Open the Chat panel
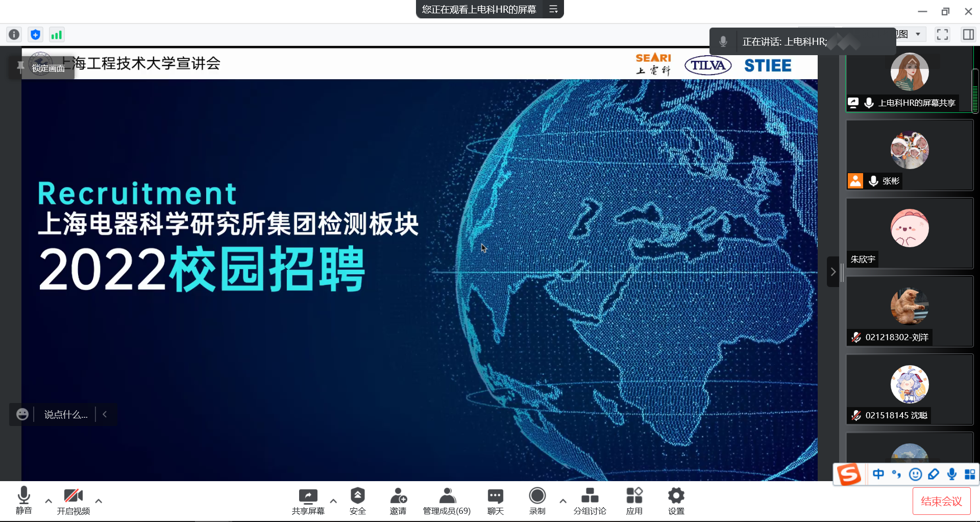 [x=495, y=501]
